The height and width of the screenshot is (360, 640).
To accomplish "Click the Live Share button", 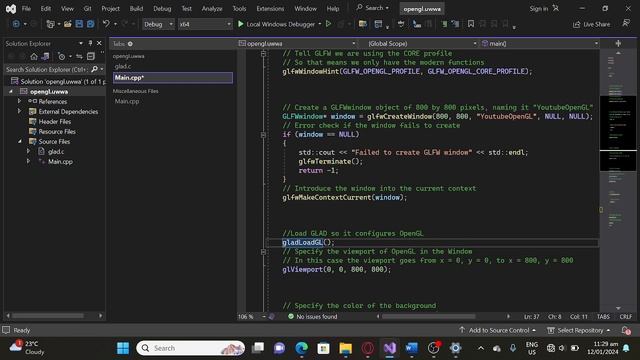I will click(591, 24).
